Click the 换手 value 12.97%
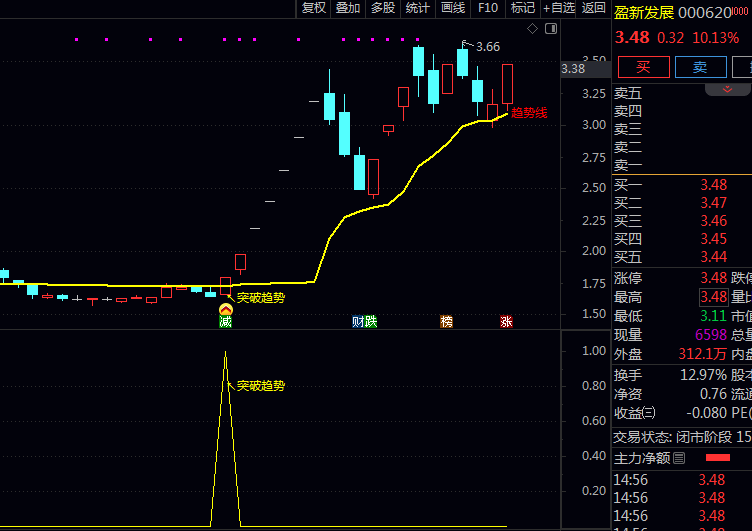Screen dimensions: 752x531 (703, 375)
